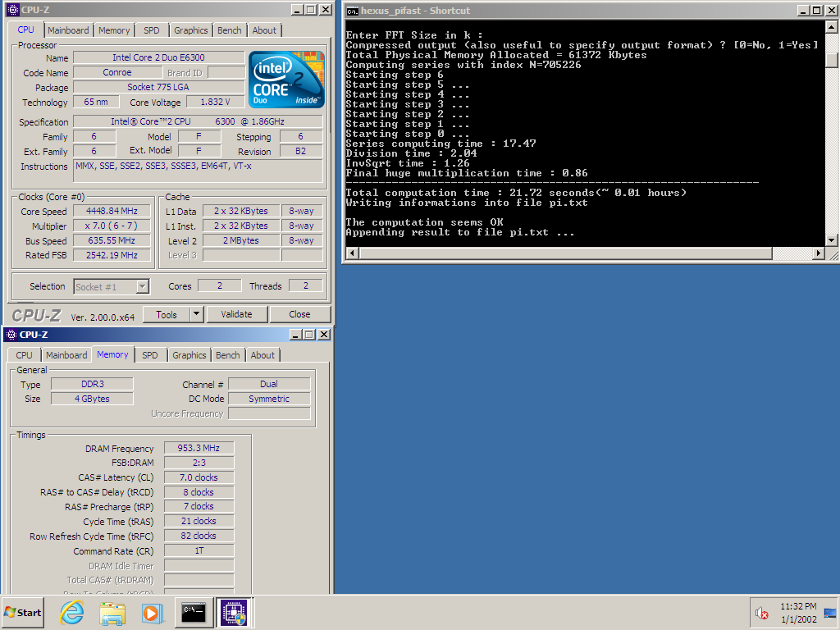
Task: Click the network icon in system tray
Action: coord(830,613)
